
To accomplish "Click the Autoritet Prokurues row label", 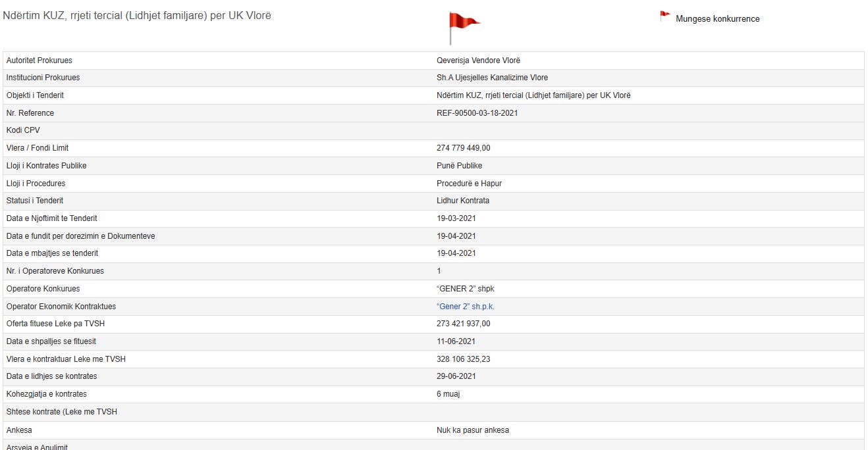I will point(40,61).
